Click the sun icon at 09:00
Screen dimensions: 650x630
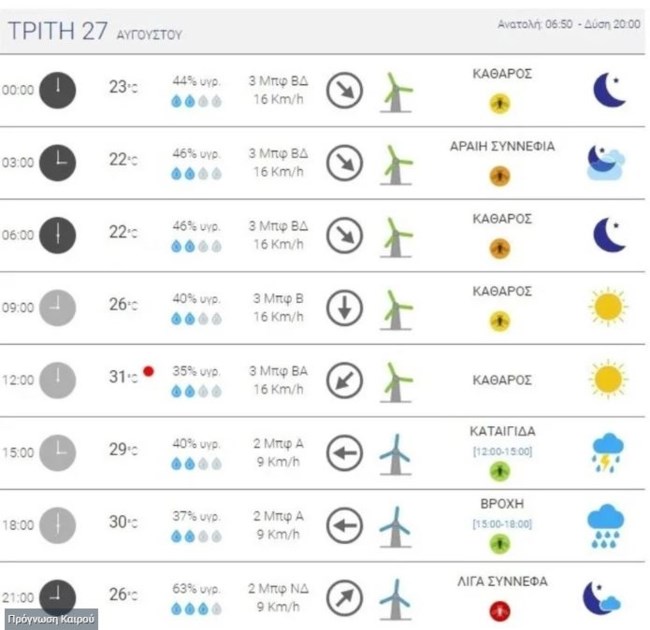607,307
